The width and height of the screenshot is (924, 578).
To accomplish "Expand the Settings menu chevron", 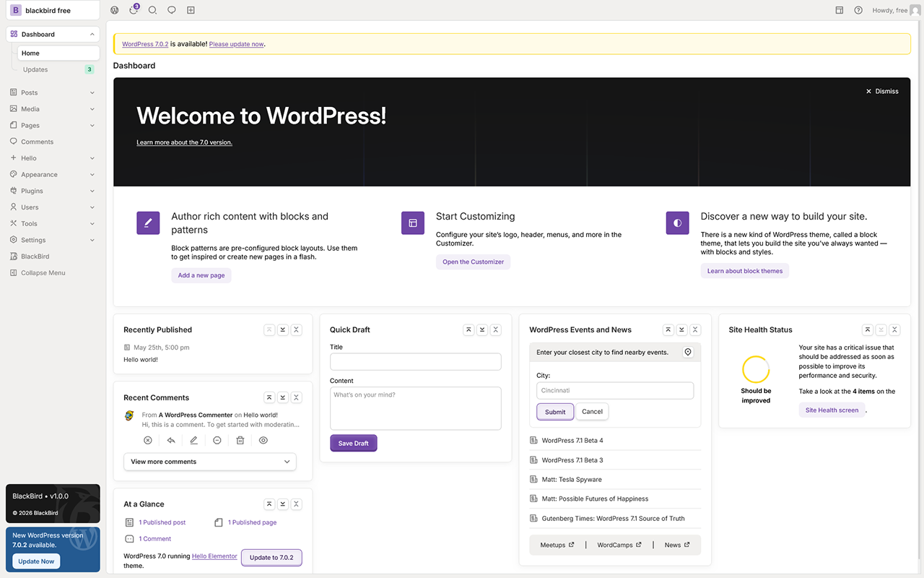I will pos(92,240).
